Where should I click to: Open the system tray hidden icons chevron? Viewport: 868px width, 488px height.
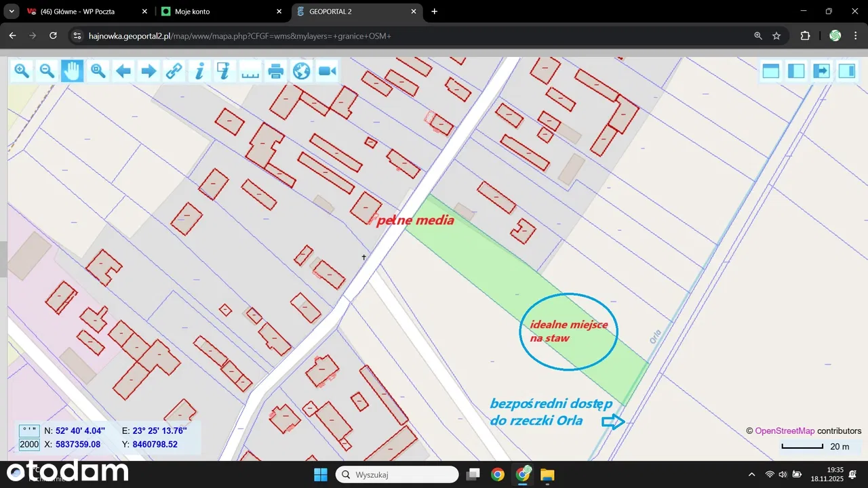[x=751, y=474]
